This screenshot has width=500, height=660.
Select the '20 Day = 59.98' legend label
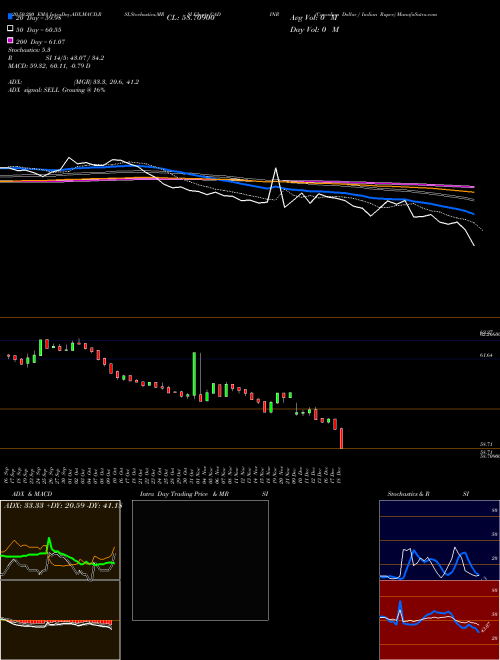tap(39, 18)
